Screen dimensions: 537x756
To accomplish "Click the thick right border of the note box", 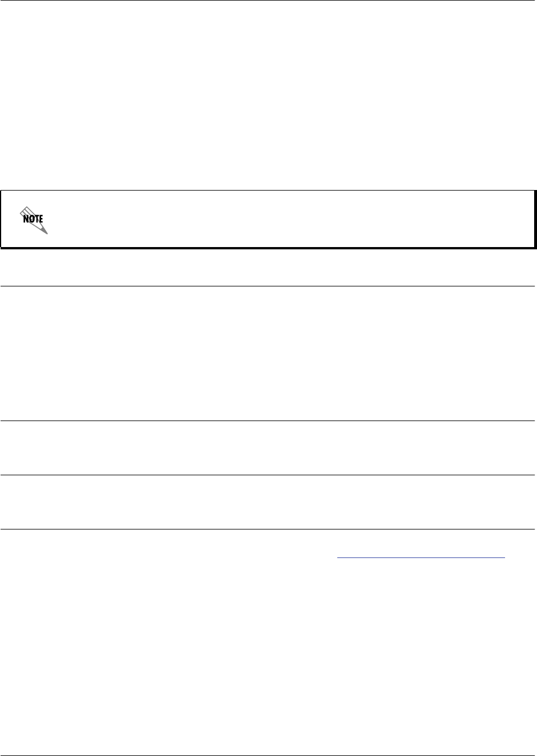I will click(535, 219).
